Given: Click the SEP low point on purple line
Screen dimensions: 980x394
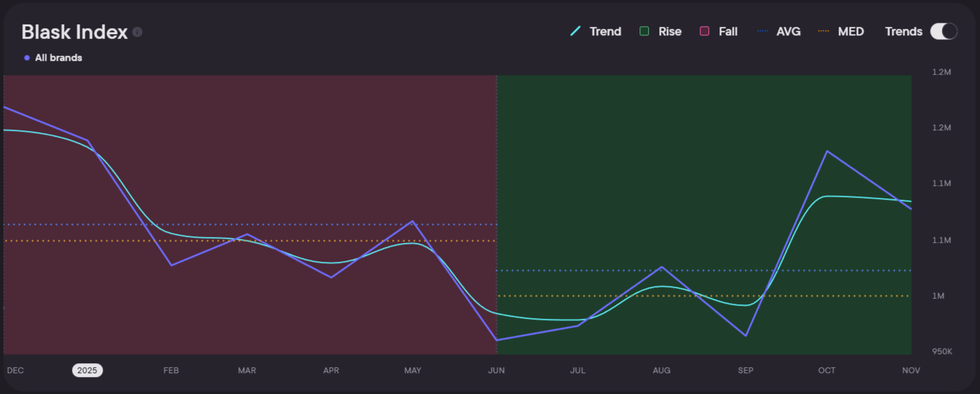Looking at the screenshot, I should click(746, 336).
